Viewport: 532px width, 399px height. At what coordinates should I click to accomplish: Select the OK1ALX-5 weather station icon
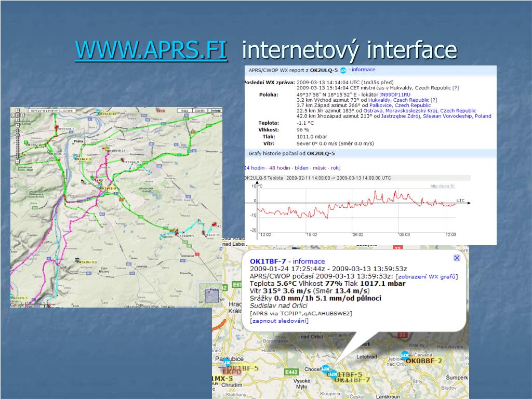pos(75,156)
